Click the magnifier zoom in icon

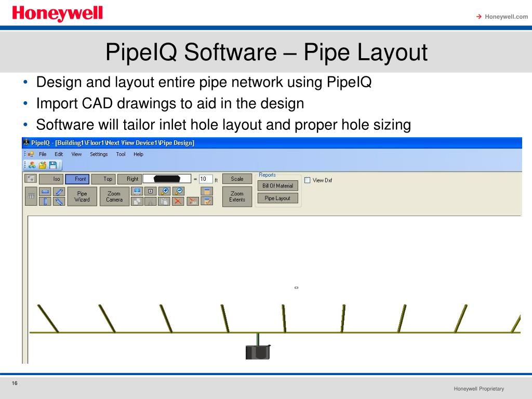click(165, 191)
